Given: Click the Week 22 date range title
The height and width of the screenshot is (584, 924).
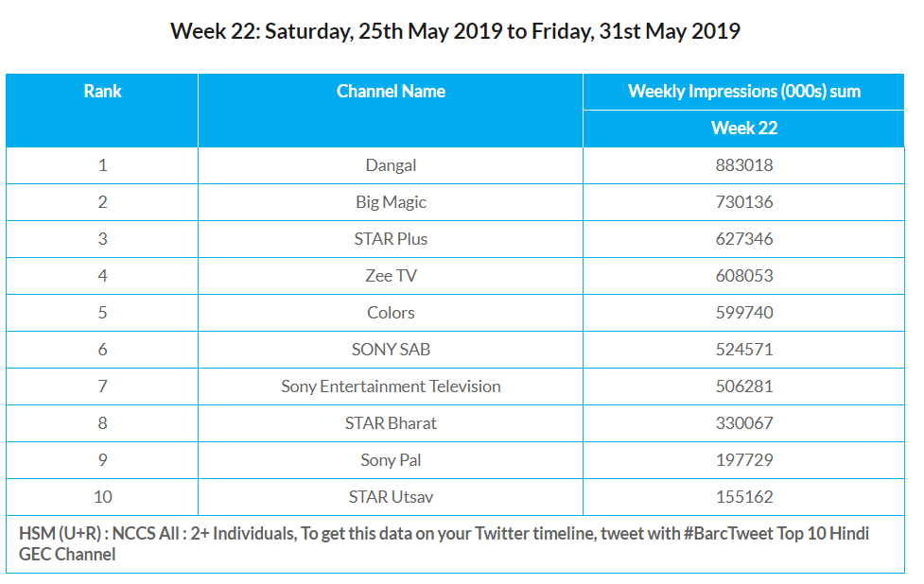Looking at the screenshot, I should pyautogui.click(x=455, y=31).
